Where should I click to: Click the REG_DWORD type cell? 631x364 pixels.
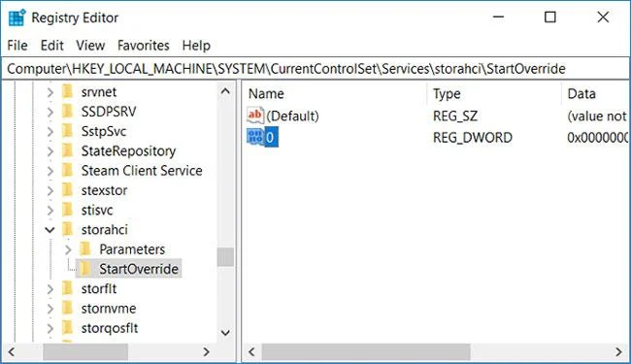(473, 138)
